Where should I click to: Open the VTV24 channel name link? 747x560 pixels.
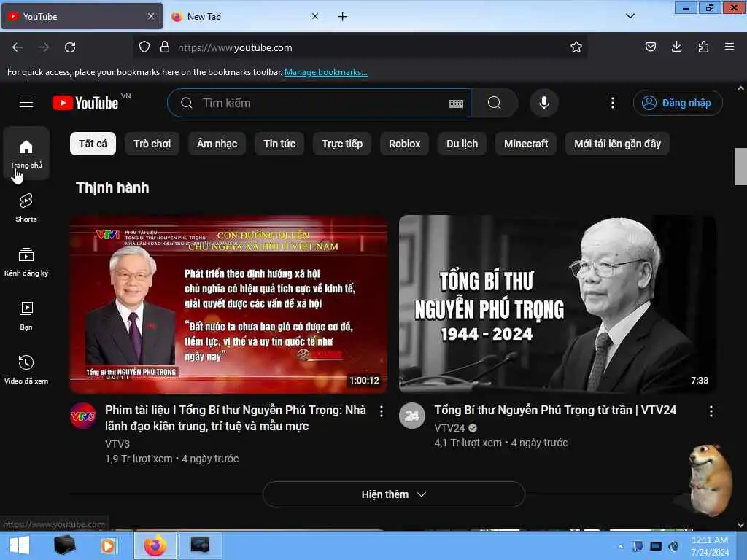(x=449, y=428)
